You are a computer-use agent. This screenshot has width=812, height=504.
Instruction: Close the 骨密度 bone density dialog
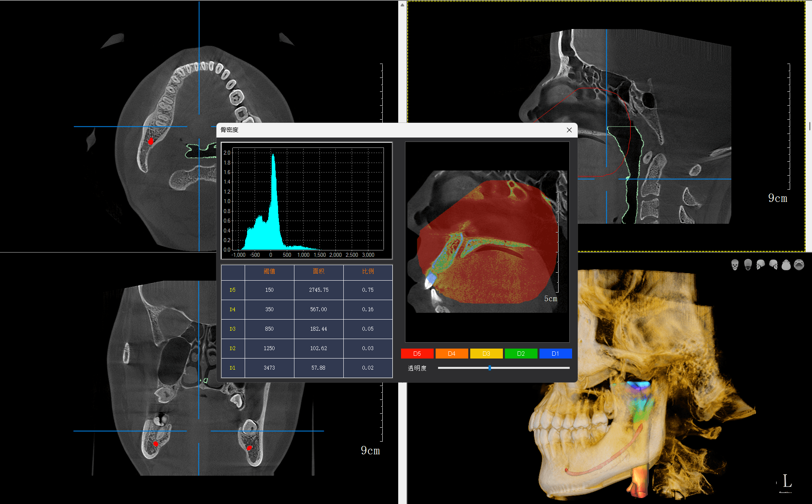pyautogui.click(x=569, y=130)
